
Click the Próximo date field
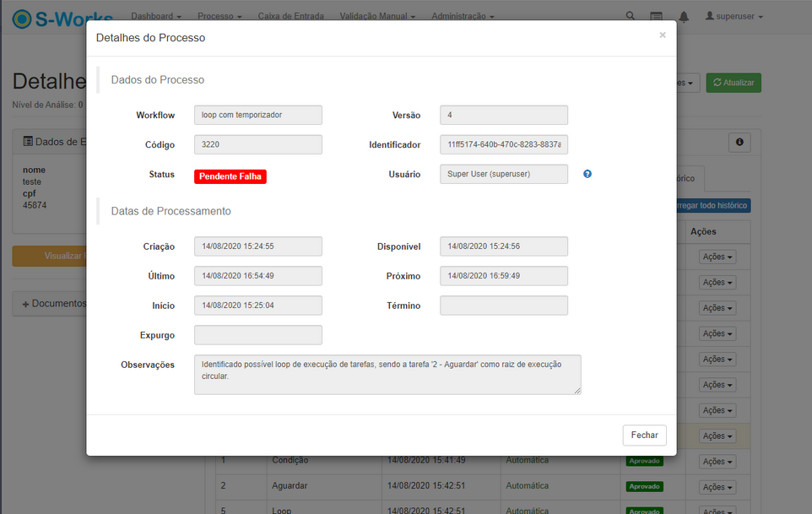click(504, 276)
